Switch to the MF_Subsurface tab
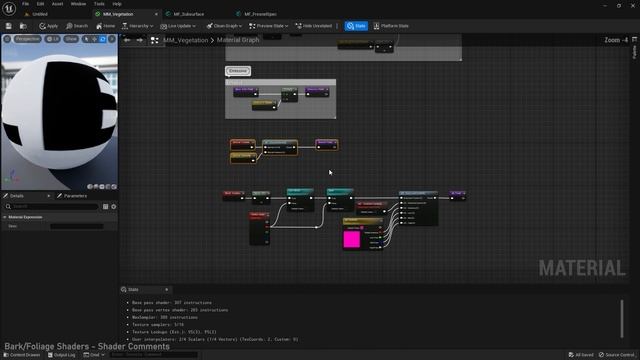This screenshot has width=640, height=360. click(x=189, y=14)
